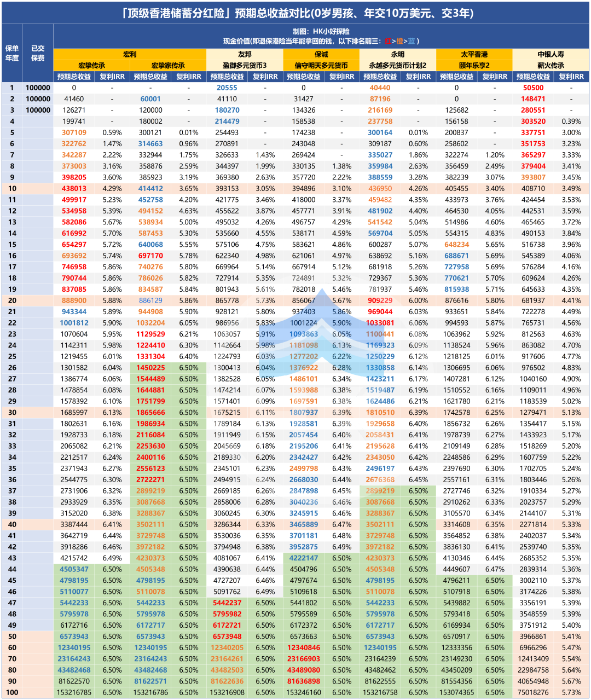Select the 保单年度 column header
The image size is (591, 700).
(12, 53)
